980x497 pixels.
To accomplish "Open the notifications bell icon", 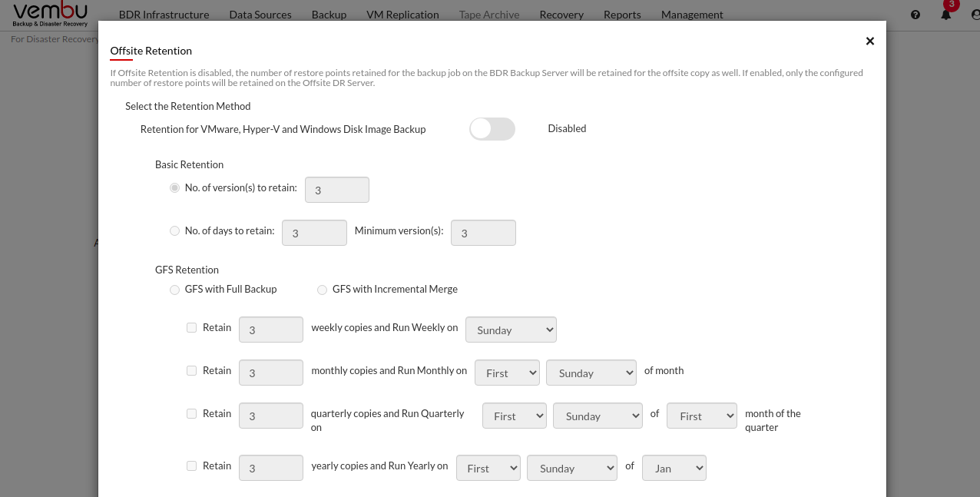I will point(946,15).
